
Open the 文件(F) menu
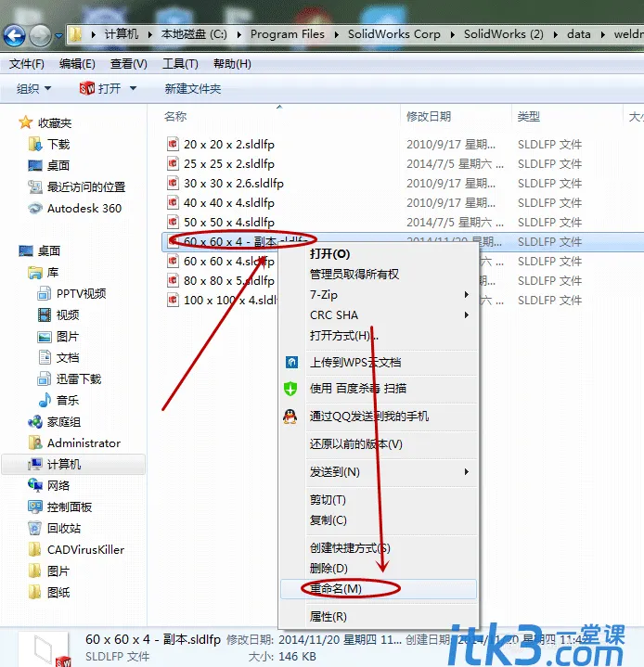coord(26,64)
